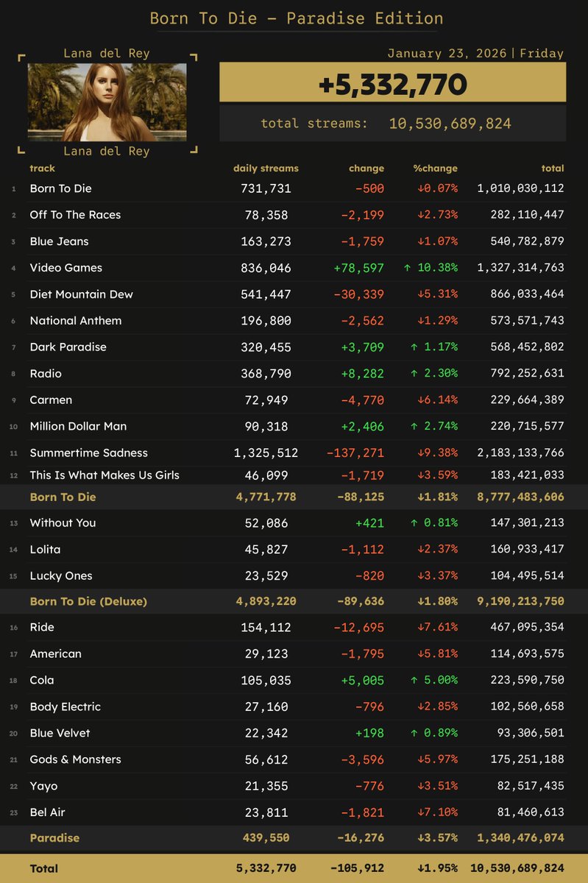
Task: Click Gods & Monsters change '-3,596'
Action: tap(361, 760)
